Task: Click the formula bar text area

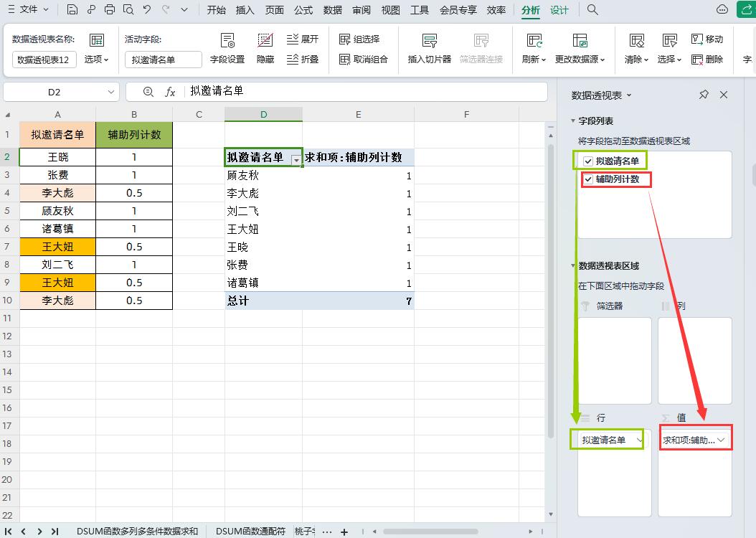Action: tap(367, 92)
